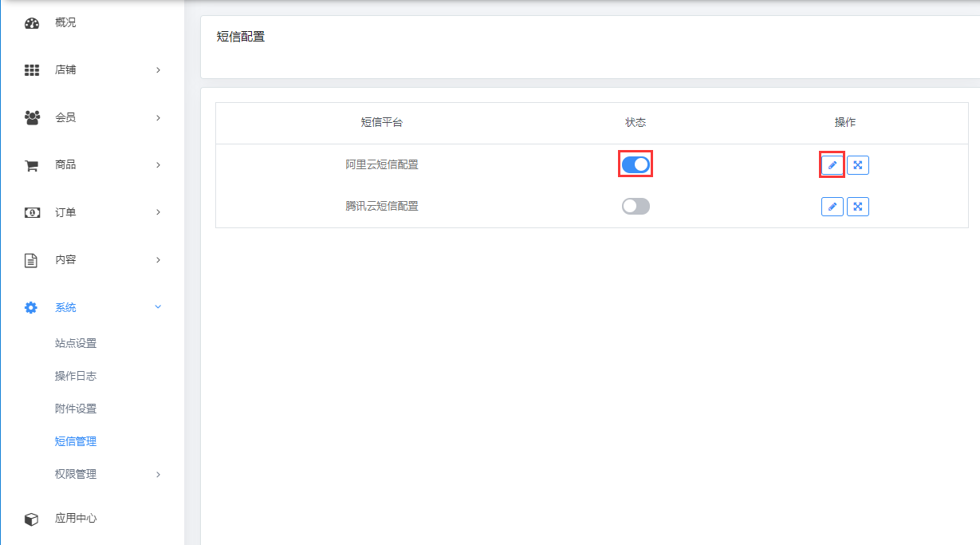Click the 操作 column header
The image size is (980, 545).
845,123
